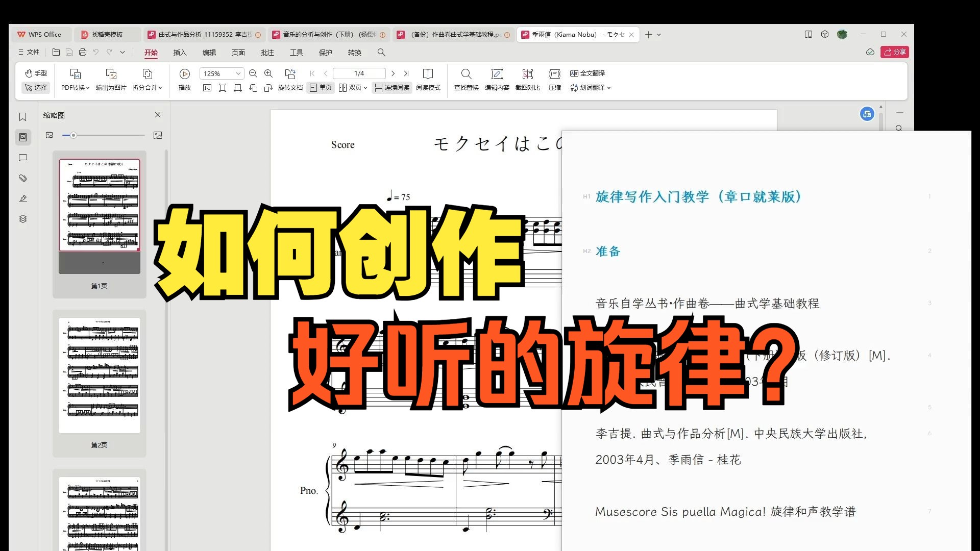Open the 双页 double page dropdown
Image resolution: width=980 pixels, height=551 pixels.
click(x=353, y=88)
